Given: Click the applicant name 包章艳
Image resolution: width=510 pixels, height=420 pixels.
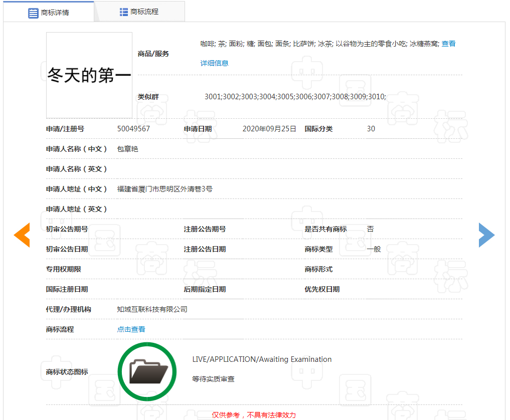Looking at the screenshot, I should (127, 149).
